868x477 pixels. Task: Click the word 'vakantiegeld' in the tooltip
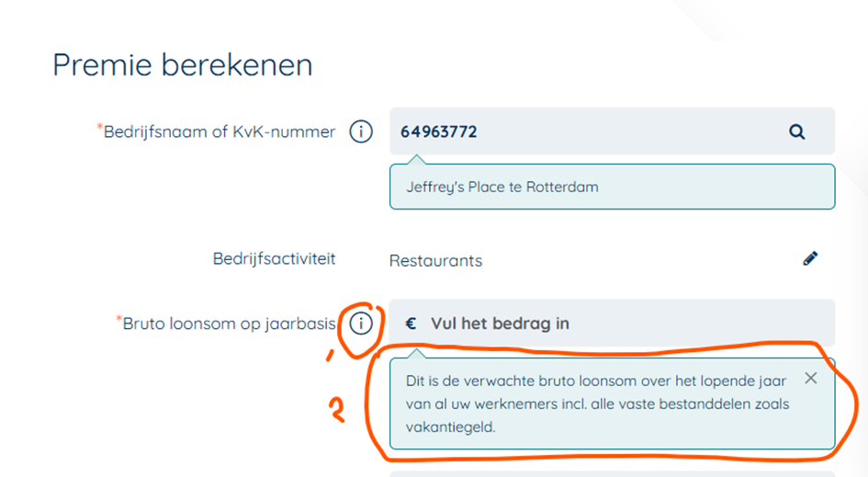tap(451, 427)
